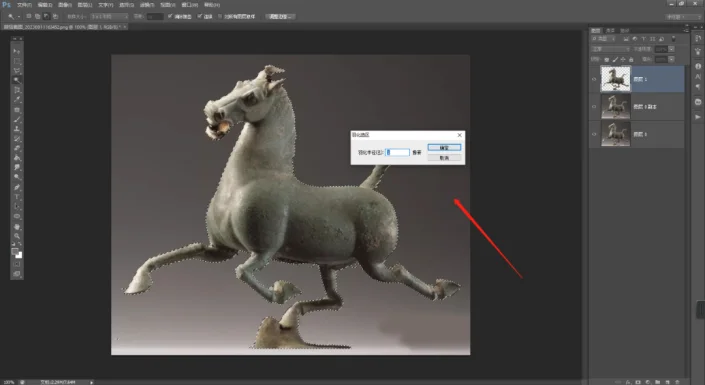Open Layers panel flyout menu

point(686,30)
